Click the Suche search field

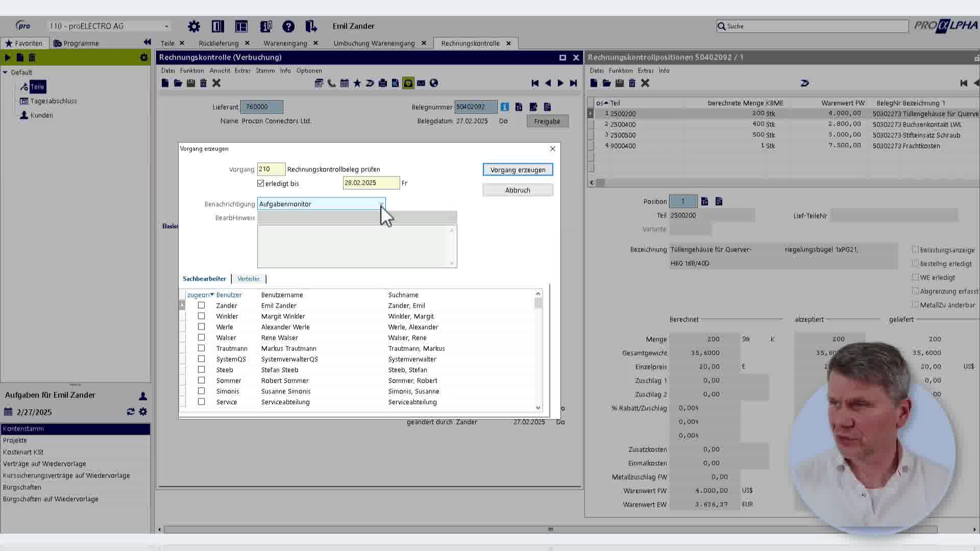813,26
